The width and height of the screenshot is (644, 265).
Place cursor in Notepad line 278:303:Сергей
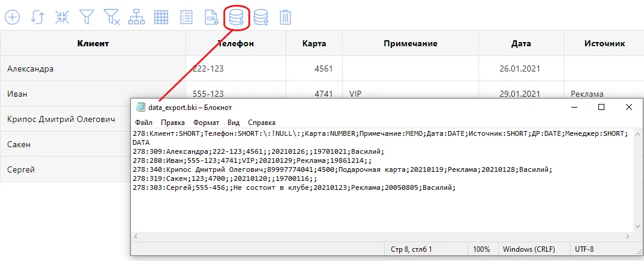click(295, 187)
